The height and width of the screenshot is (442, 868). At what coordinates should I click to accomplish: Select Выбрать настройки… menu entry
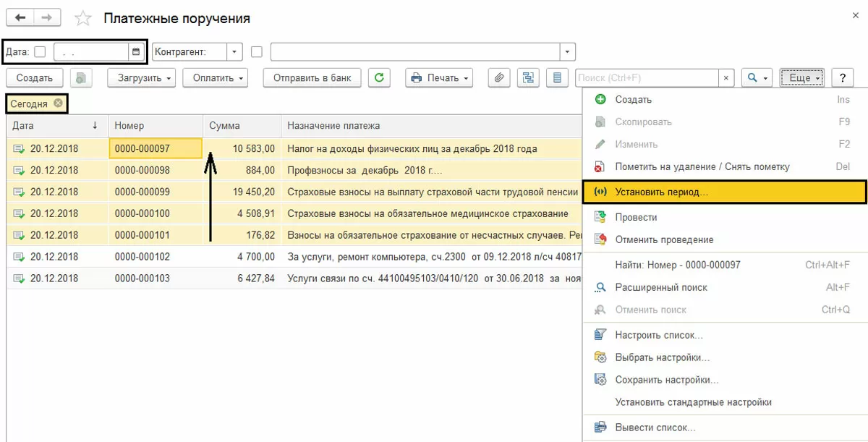tap(725, 357)
